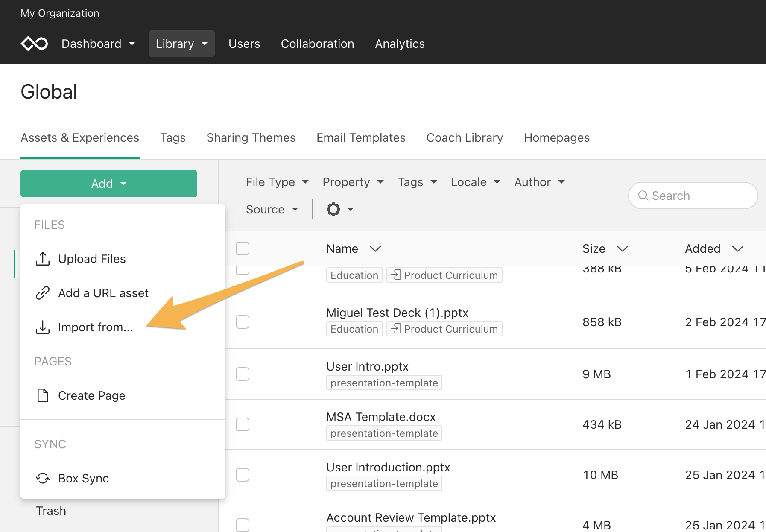Choose Create Page option
The width and height of the screenshot is (766, 532).
[123, 395]
